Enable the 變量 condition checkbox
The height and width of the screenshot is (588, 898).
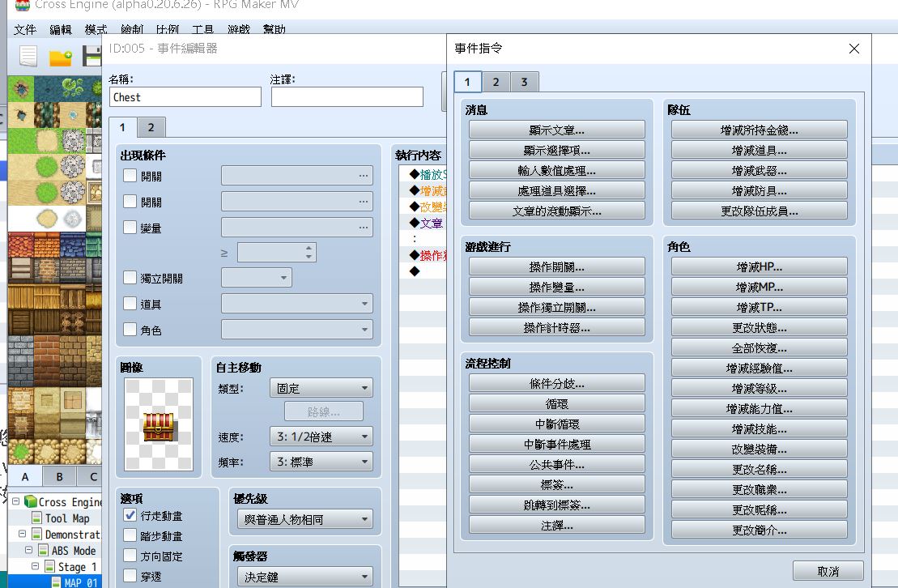coord(130,228)
